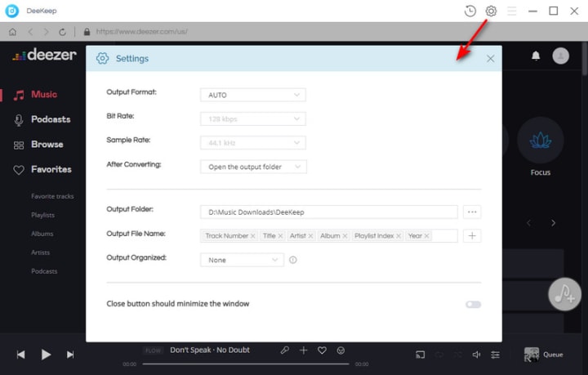Favorite the track with heart icon
The image size is (588, 375).
tap(322, 350)
